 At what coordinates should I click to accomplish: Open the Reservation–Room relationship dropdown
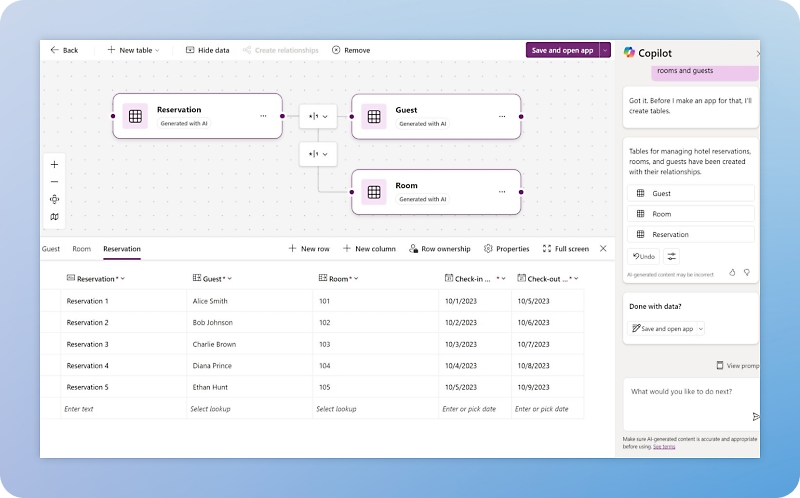point(318,154)
